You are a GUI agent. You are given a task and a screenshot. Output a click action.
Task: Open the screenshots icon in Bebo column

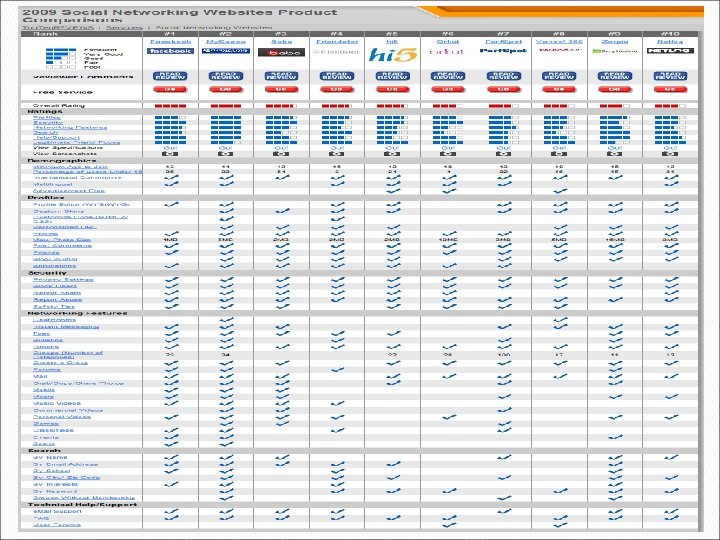coord(281,154)
